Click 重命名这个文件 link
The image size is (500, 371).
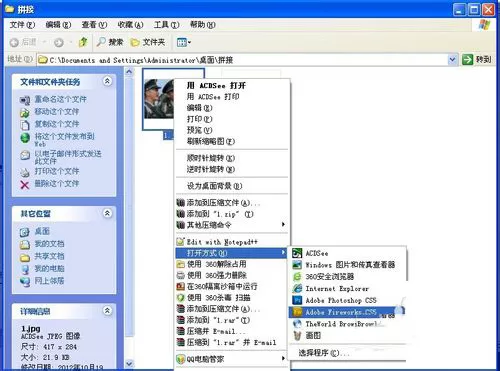(61, 99)
